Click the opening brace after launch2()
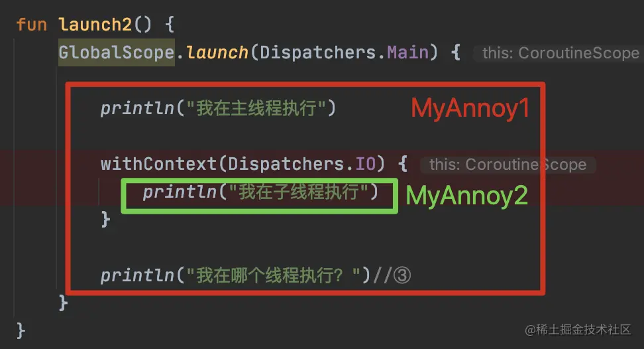644x349 pixels. [169, 25]
